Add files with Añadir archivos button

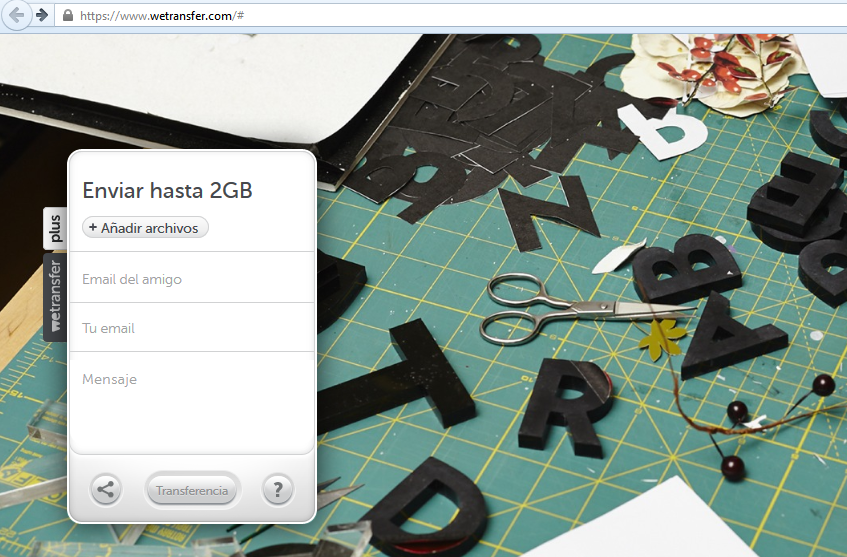coord(145,228)
